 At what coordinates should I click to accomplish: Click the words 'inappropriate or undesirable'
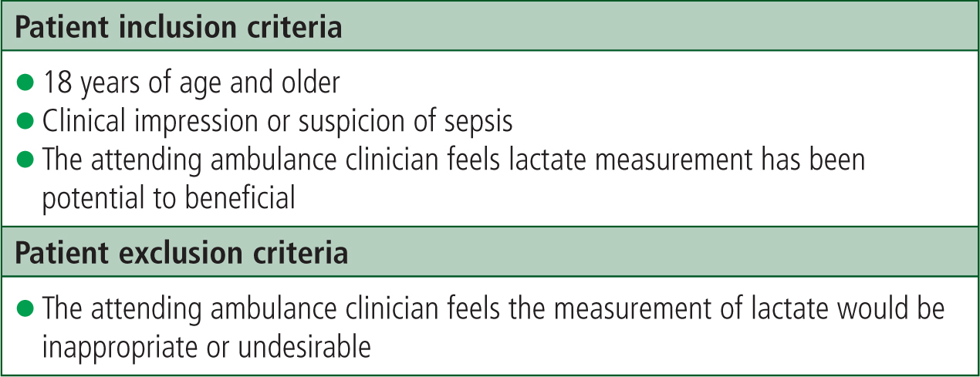coord(207,346)
